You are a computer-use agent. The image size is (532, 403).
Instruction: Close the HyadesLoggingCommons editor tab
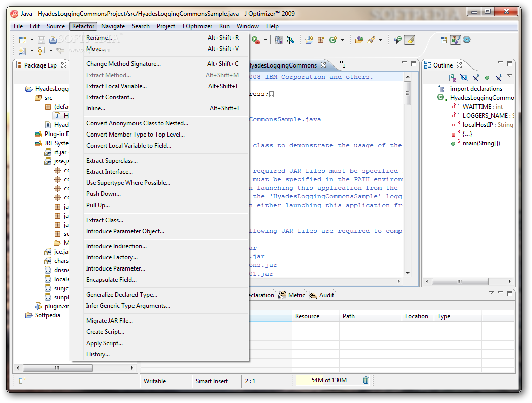pos(323,65)
